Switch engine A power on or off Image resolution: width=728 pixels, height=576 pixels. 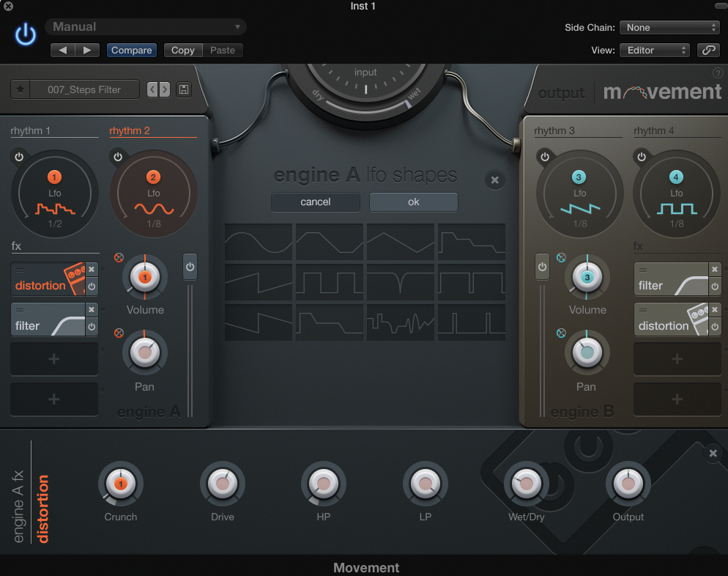[190, 267]
